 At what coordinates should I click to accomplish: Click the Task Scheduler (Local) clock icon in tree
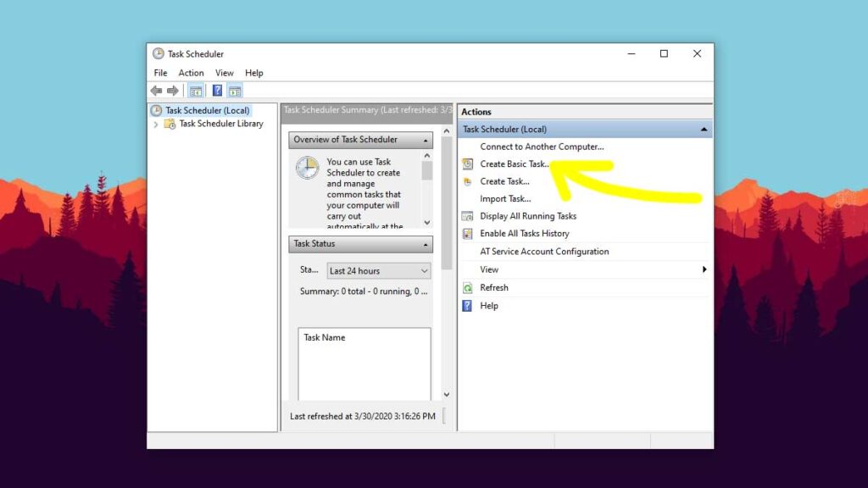157,111
